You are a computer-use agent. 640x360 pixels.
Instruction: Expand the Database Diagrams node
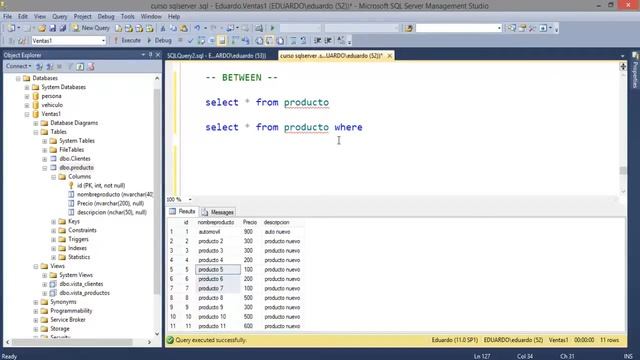pyautogui.click(x=36, y=123)
